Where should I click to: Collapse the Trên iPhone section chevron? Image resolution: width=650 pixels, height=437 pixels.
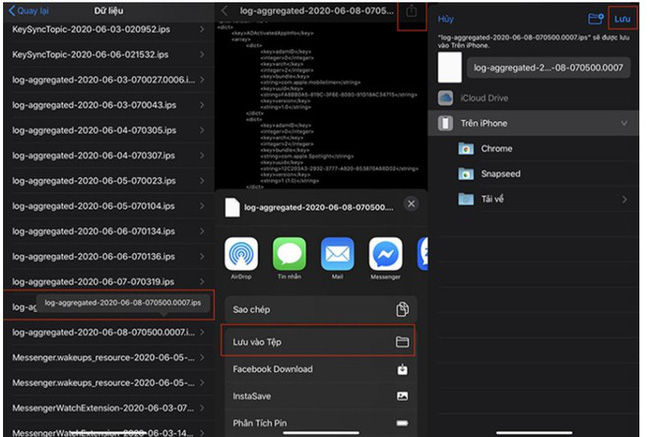click(x=625, y=123)
